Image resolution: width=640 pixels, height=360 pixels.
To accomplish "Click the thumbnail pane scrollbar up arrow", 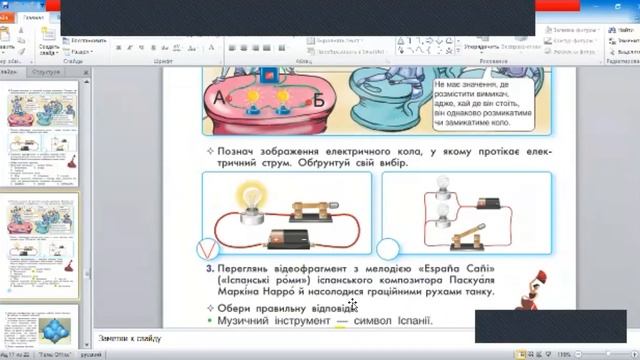I will 86,82.
